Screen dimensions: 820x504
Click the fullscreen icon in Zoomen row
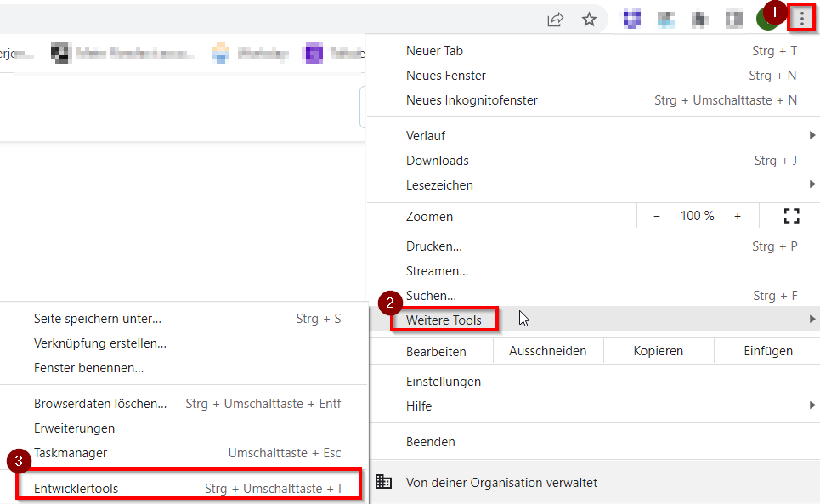[791, 216]
